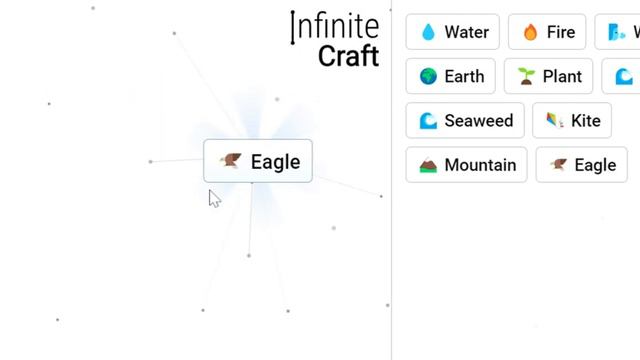Click the eagle icon on canvas element

coord(231,160)
